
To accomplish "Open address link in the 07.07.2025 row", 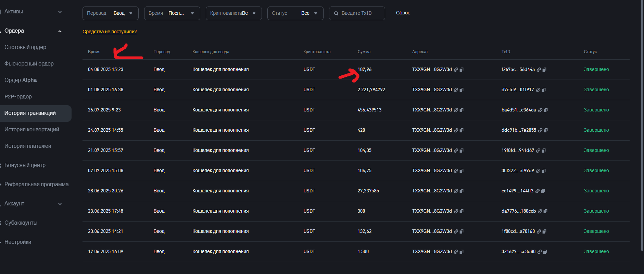I will (456, 171).
